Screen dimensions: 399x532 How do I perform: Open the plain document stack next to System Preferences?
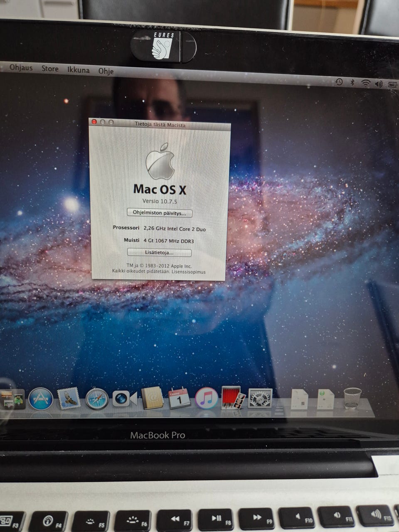(x=299, y=399)
